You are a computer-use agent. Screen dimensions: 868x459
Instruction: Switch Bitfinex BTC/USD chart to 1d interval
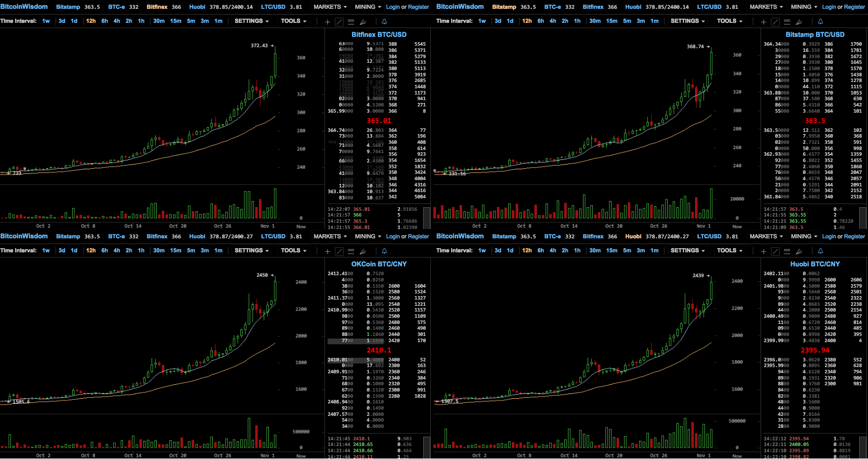point(74,21)
